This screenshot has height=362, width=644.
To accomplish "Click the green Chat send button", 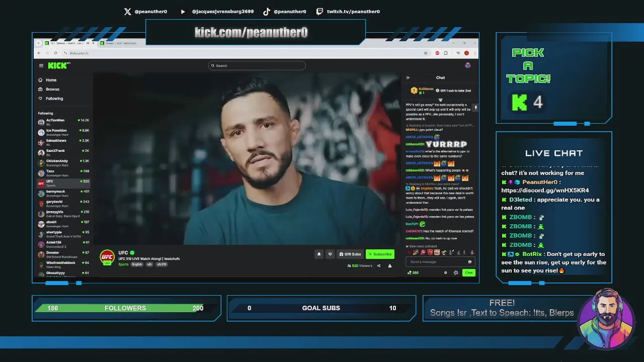I will point(469,273).
